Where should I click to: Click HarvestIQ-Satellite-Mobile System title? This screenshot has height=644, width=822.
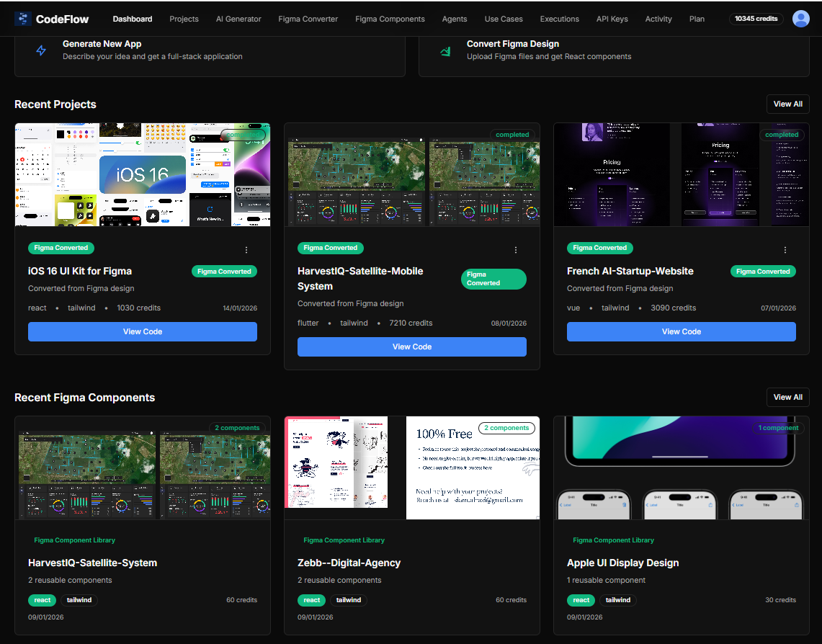pos(360,279)
